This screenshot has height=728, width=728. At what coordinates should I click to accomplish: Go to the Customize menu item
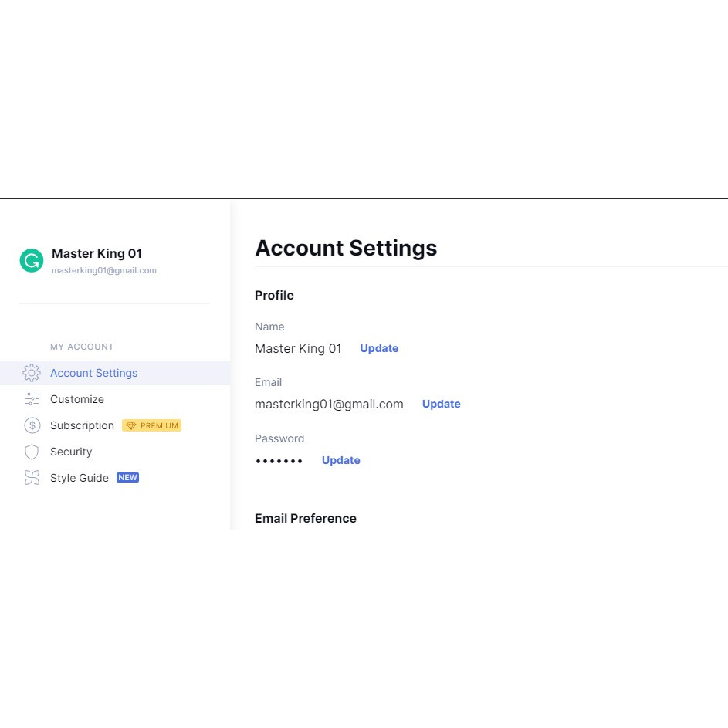point(77,399)
